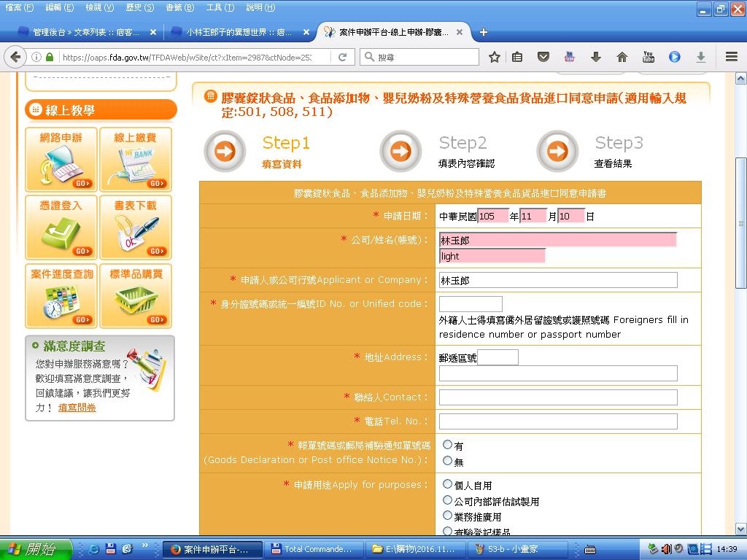Click the URL address bar
747x560 pixels.
click(186, 57)
